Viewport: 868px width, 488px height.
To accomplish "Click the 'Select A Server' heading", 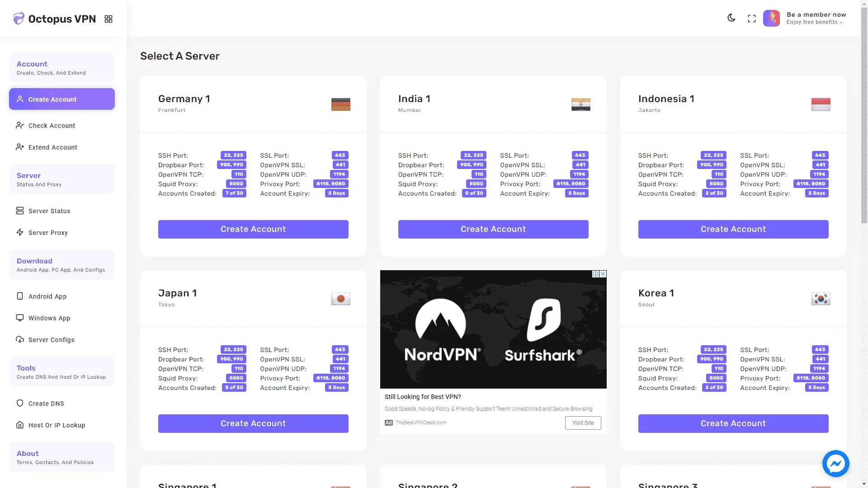I will point(180,56).
